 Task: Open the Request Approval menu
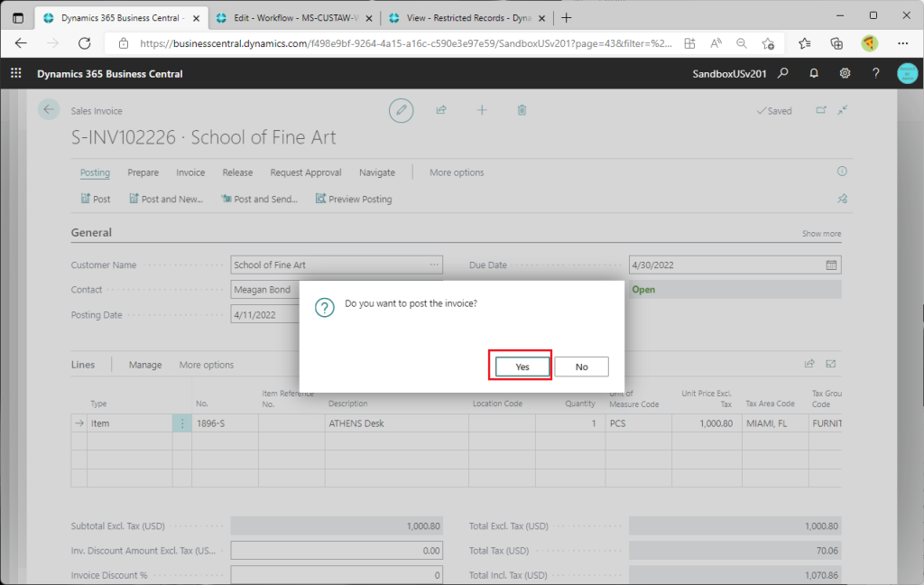(305, 172)
